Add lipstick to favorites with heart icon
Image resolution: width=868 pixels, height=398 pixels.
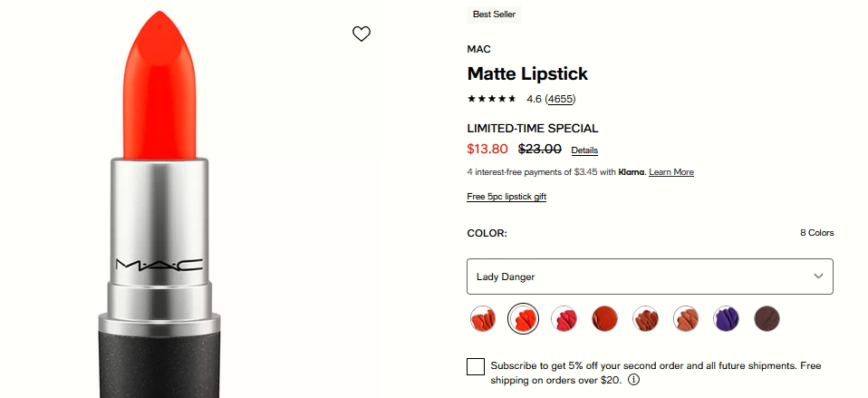(362, 34)
